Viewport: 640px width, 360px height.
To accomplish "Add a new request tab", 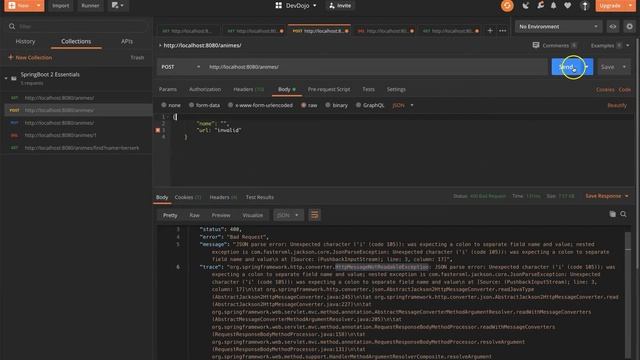I will coord(490,31).
